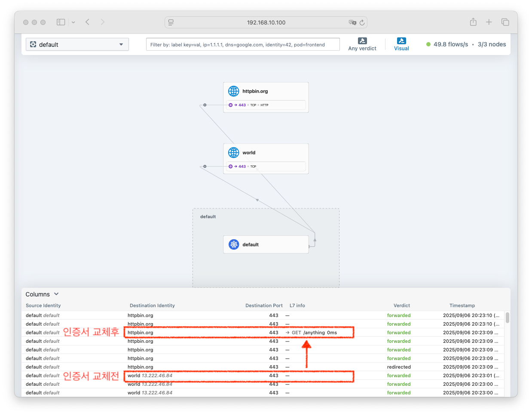The width and height of the screenshot is (532, 415).
Task: Select the Visual mode icon
Action: [401, 41]
